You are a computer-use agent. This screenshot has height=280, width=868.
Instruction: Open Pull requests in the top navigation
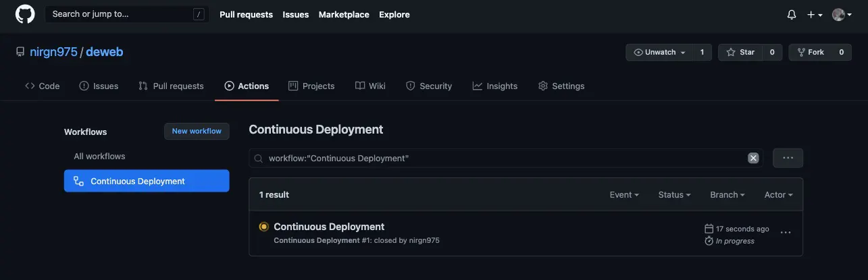246,14
